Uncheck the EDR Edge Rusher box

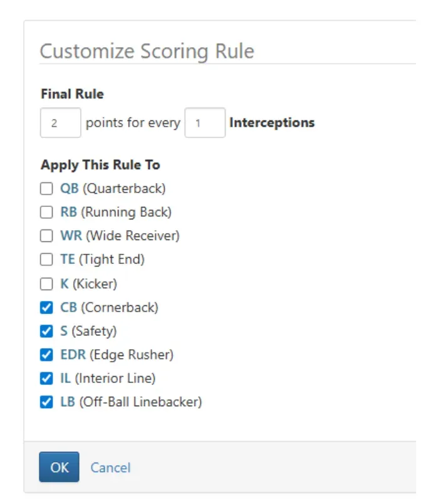point(46,355)
